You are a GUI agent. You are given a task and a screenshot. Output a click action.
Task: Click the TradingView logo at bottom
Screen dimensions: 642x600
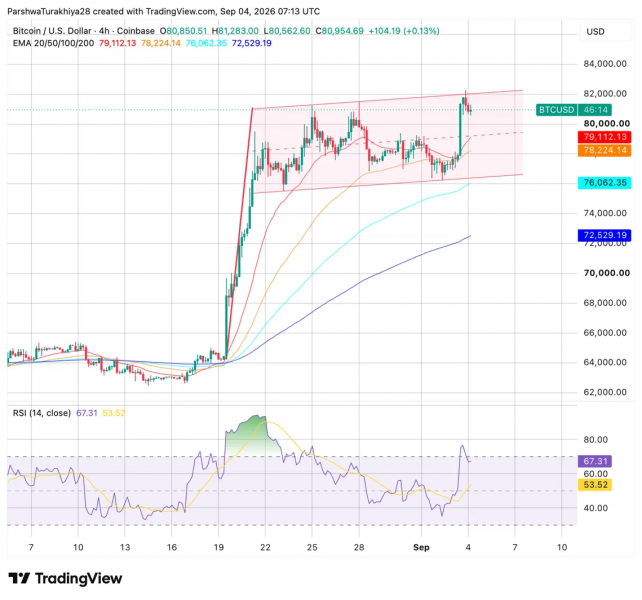pos(65,578)
